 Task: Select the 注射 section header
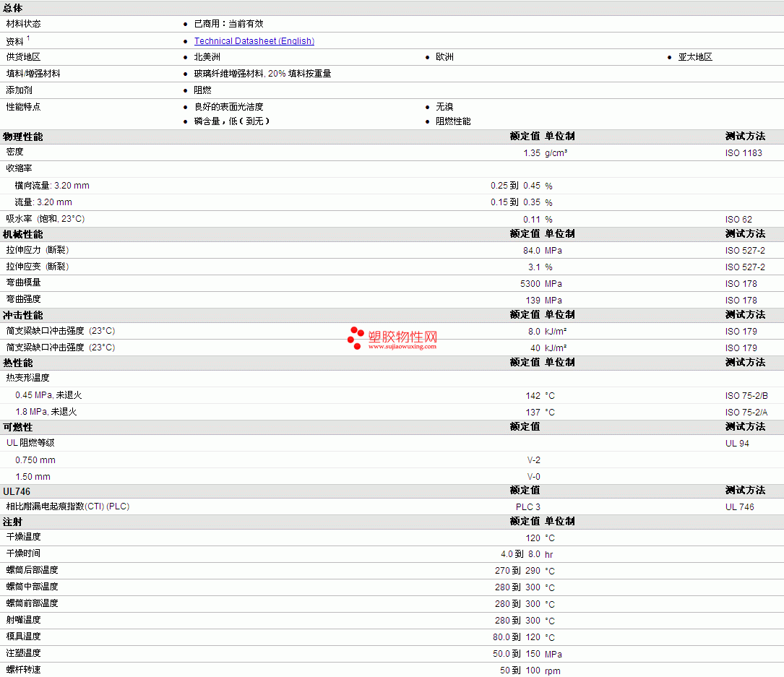tap(13, 522)
